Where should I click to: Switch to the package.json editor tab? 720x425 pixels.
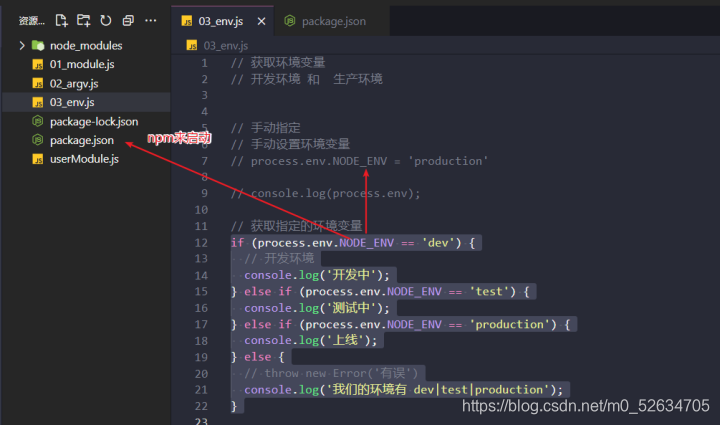[x=334, y=21]
